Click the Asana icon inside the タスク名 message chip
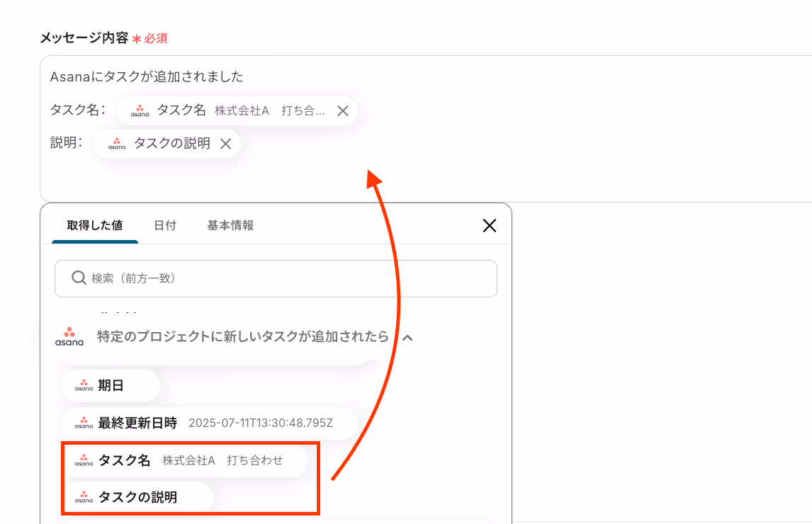Viewport: 812px width, 524px height. point(140,110)
